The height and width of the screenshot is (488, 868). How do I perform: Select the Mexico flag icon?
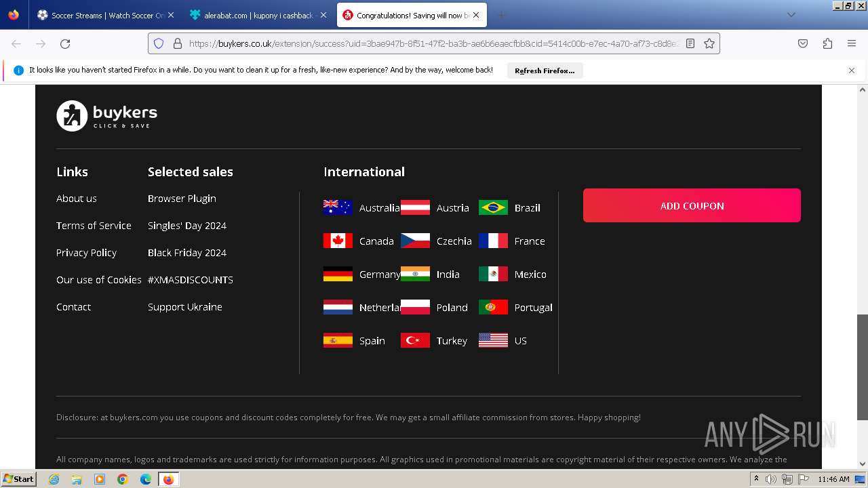pos(493,274)
